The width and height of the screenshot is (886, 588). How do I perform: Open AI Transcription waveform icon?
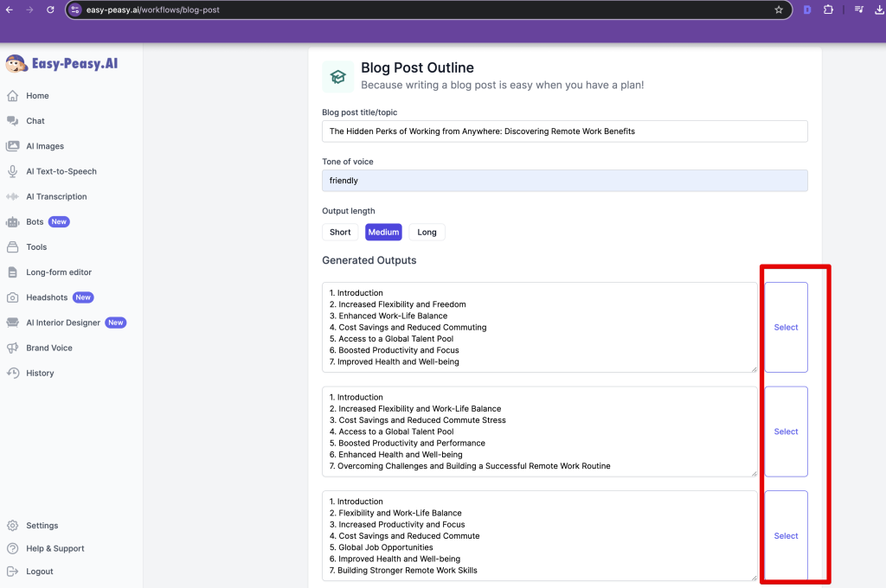coord(12,196)
